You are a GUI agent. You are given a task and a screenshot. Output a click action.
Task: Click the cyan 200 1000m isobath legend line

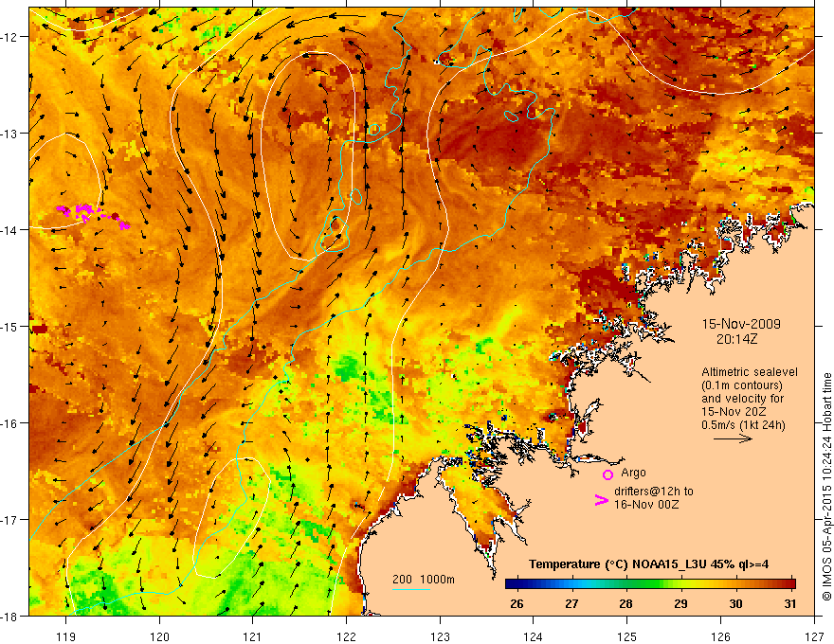pyautogui.click(x=411, y=589)
